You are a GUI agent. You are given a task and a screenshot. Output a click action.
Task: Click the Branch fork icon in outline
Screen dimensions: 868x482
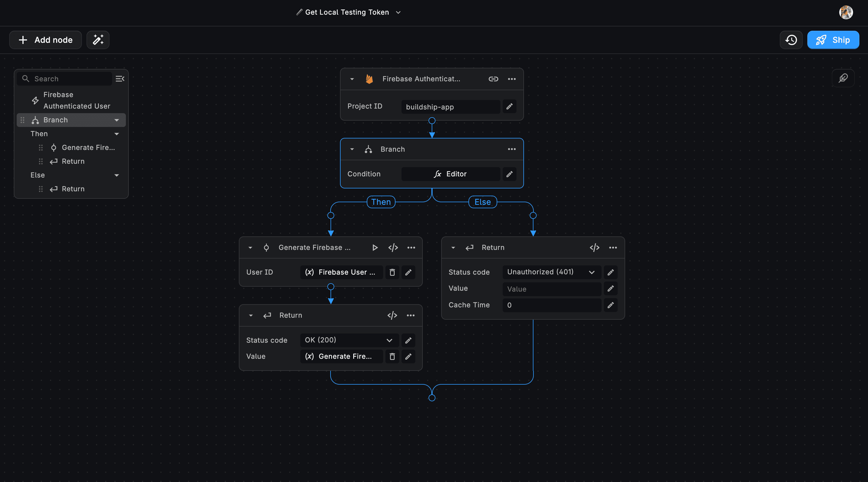pos(35,120)
